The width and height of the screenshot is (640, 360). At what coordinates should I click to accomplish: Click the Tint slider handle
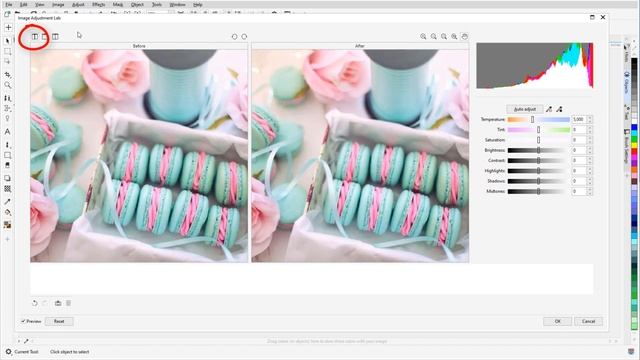click(538, 129)
